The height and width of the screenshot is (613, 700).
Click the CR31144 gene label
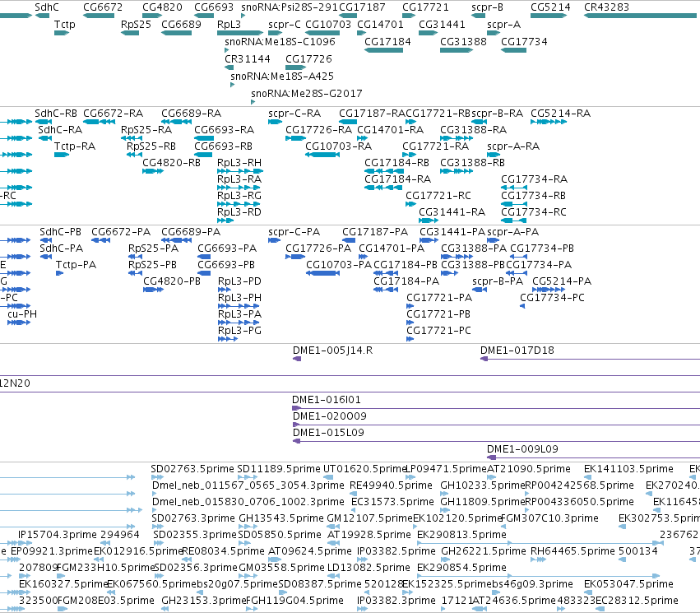pos(248,59)
